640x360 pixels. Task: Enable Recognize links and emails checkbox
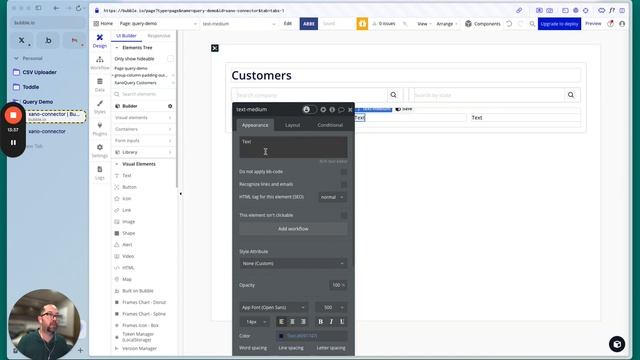[344, 184]
